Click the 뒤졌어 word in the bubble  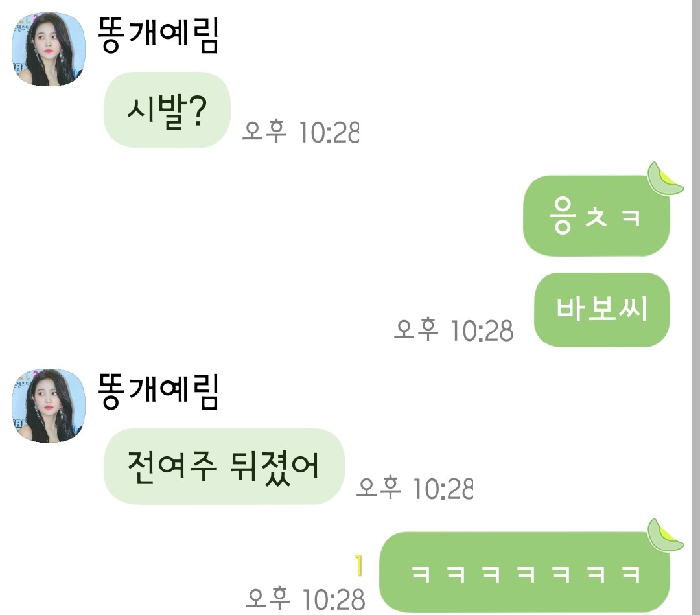(274, 467)
